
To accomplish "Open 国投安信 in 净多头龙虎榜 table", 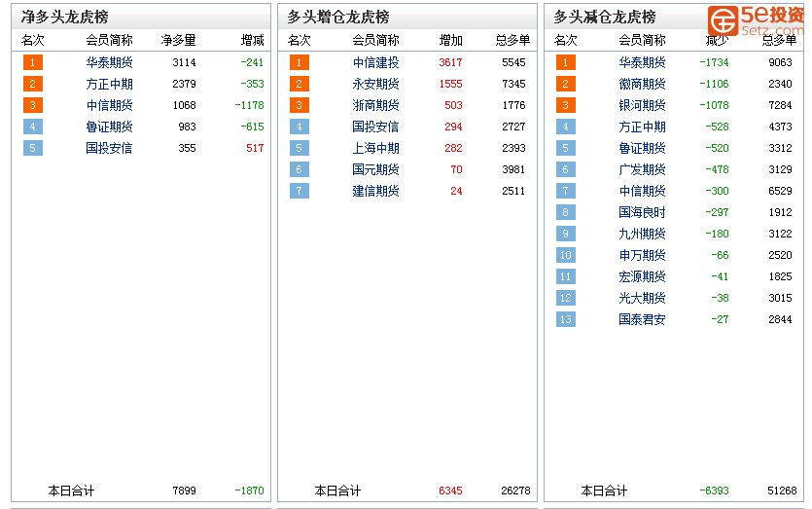I will [109, 148].
